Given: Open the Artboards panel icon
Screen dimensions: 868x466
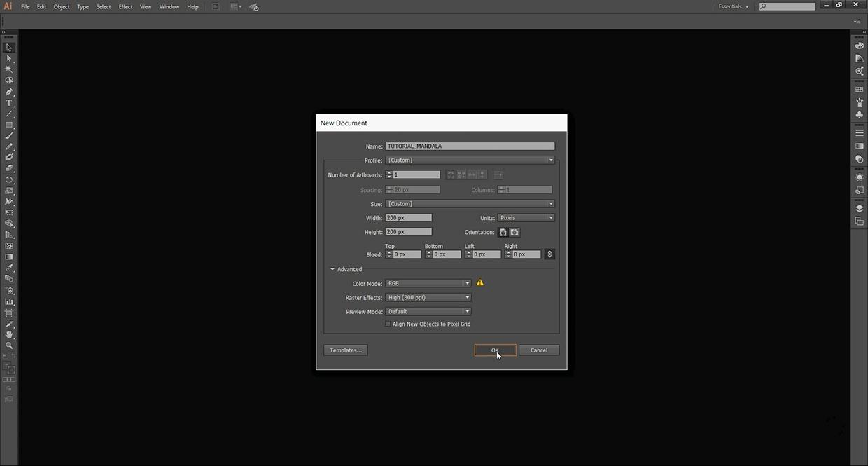Looking at the screenshot, I should pyautogui.click(x=860, y=221).
